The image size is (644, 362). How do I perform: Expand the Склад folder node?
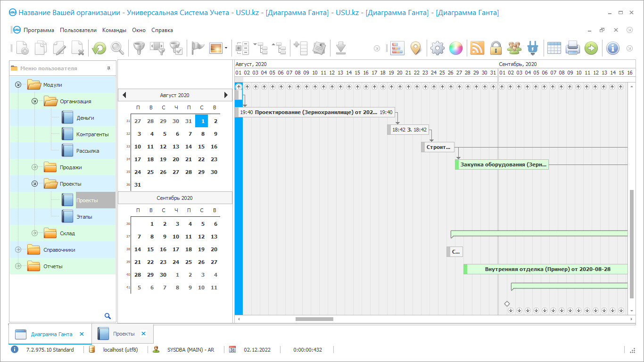click(34, 233)
